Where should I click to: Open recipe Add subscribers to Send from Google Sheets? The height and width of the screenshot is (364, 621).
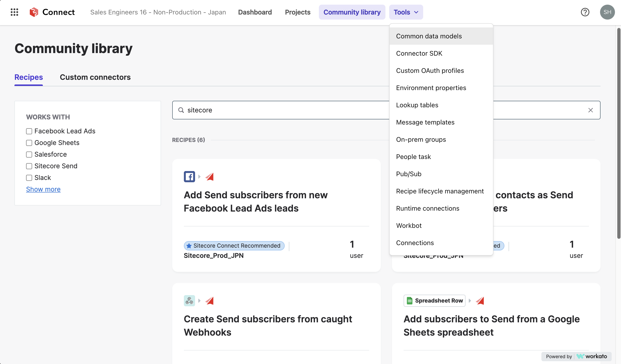pos(491,326)
